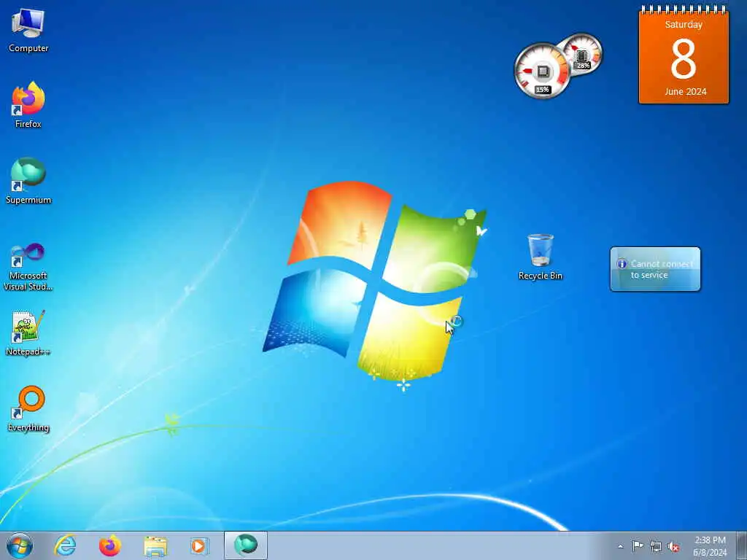The height and width of the screenshot is (560, 747).
Task: Click the Show desktop strip
Action: [x=742, y=545]
